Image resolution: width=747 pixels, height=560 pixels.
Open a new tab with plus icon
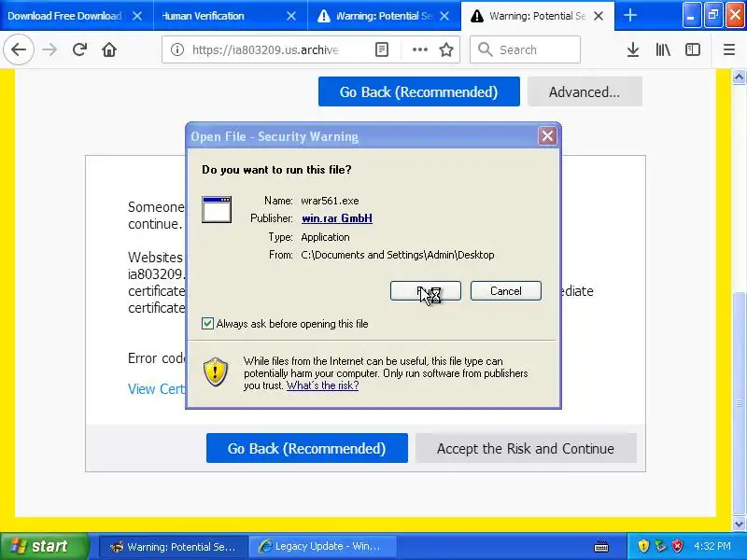pyautogui.click(x=629, y=16)
